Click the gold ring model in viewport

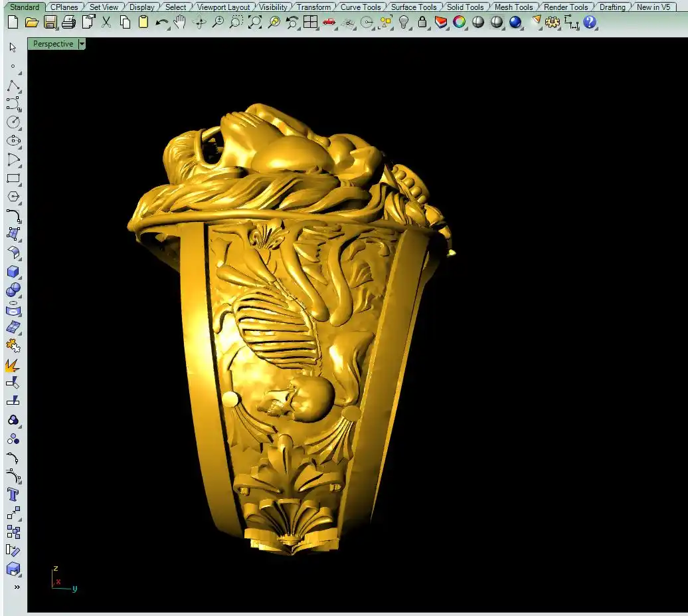(x=292, y=332)
